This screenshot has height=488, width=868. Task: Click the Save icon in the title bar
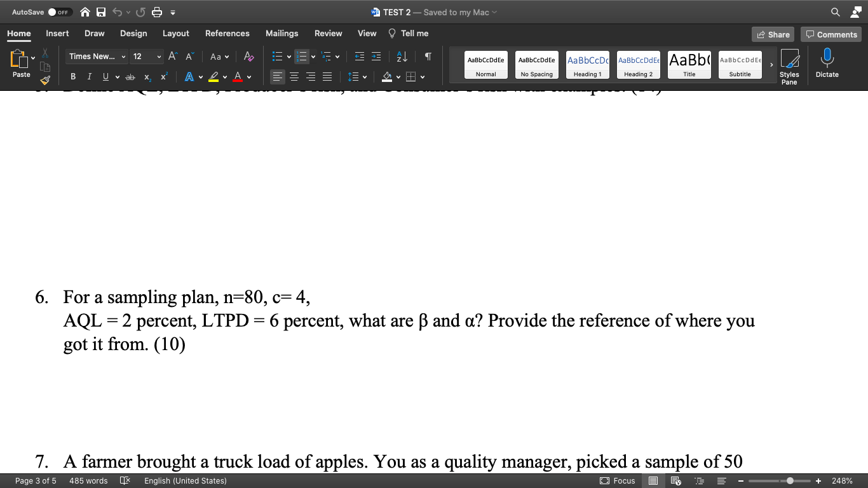[101, 12]
